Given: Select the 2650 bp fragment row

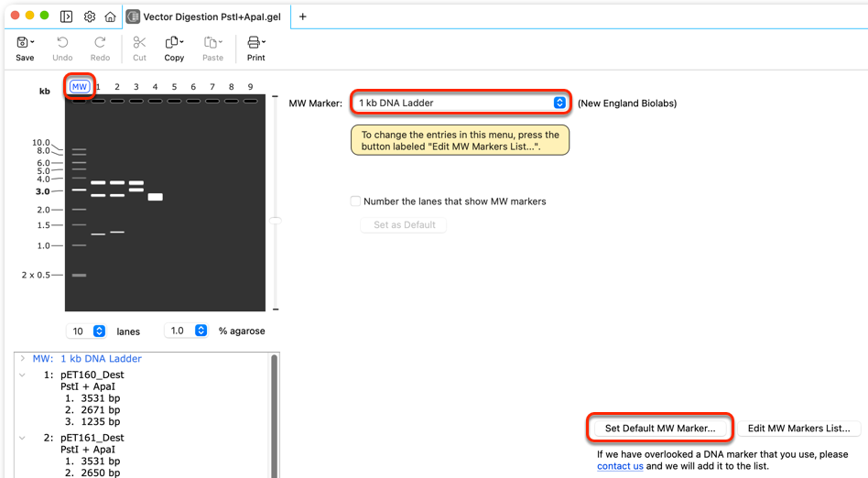Looking at the screenshot, I should tap(92, 473).
